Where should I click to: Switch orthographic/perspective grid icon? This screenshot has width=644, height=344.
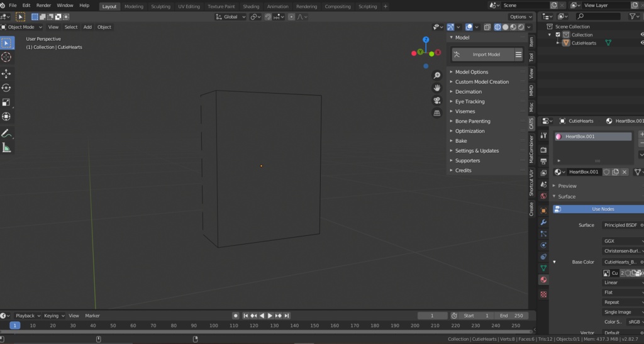pos(437,113)
